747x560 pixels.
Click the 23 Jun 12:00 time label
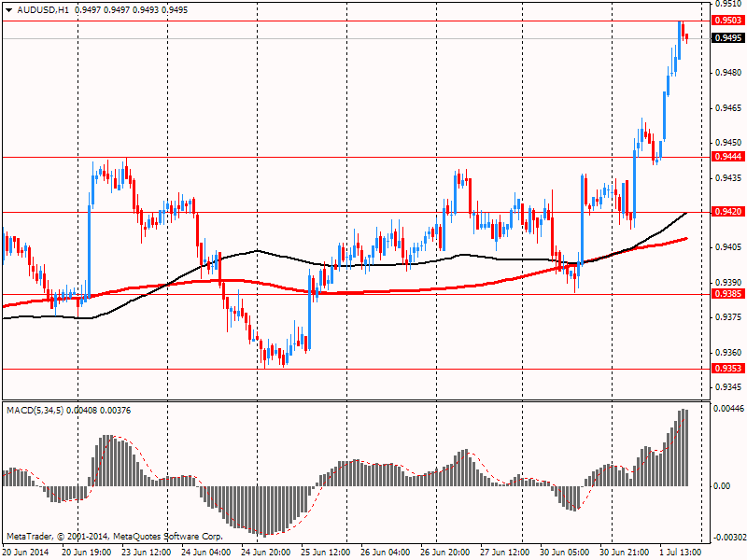pos(147,553)
